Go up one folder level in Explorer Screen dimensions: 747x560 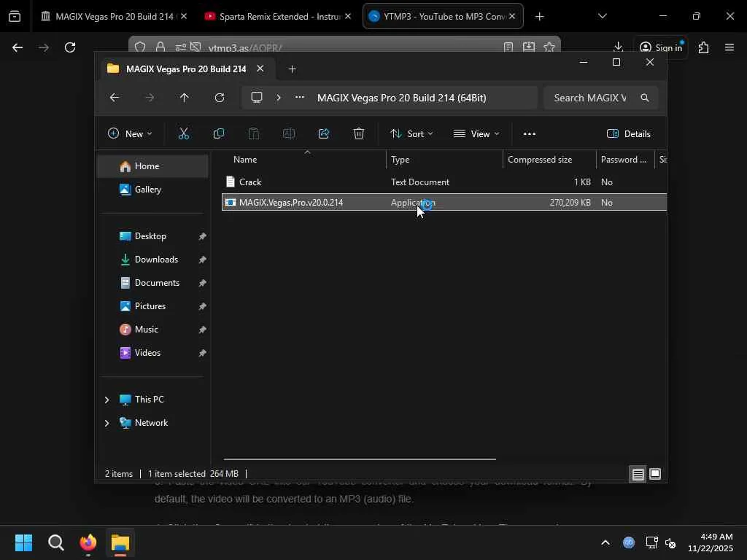click(185, 98)
